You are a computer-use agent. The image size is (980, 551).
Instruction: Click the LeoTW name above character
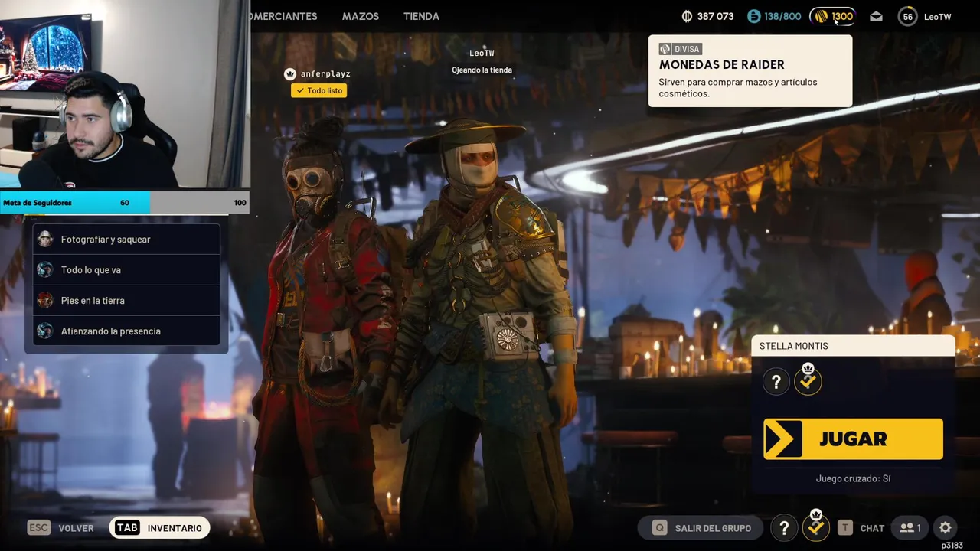(482, 53)
